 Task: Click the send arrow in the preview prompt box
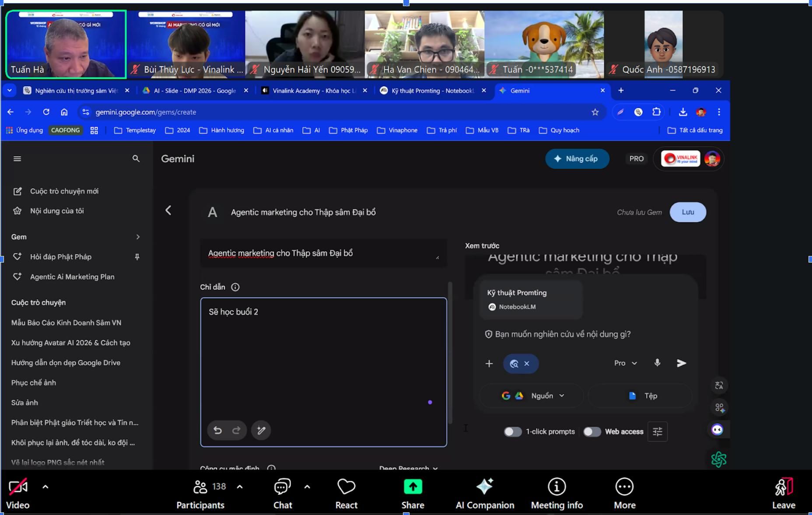click(x=681, y=363)
